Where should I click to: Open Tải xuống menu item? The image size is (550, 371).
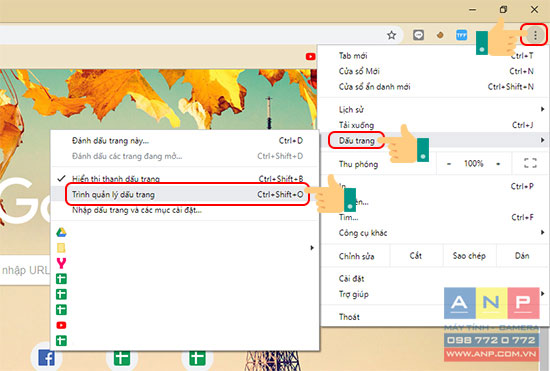[x=435, y=125]
